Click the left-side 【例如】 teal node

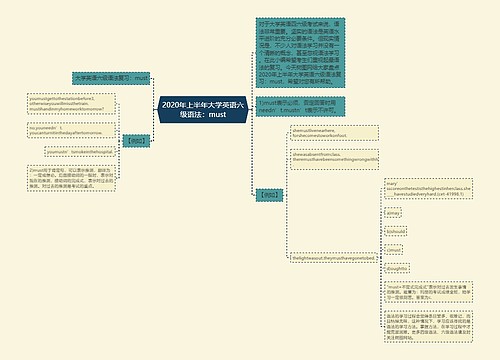pyautogui.click(x=136, y=141)
